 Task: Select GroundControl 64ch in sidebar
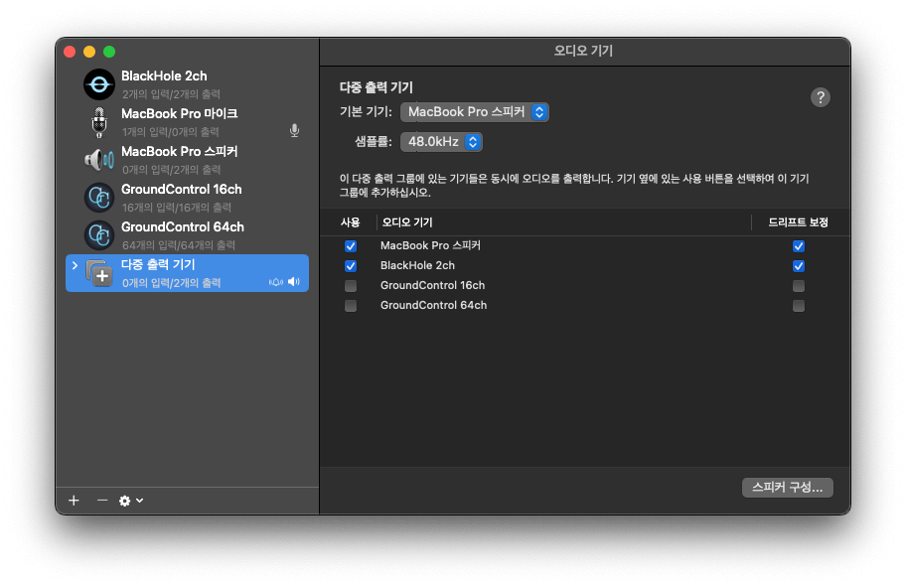click(x=187, y=235)
